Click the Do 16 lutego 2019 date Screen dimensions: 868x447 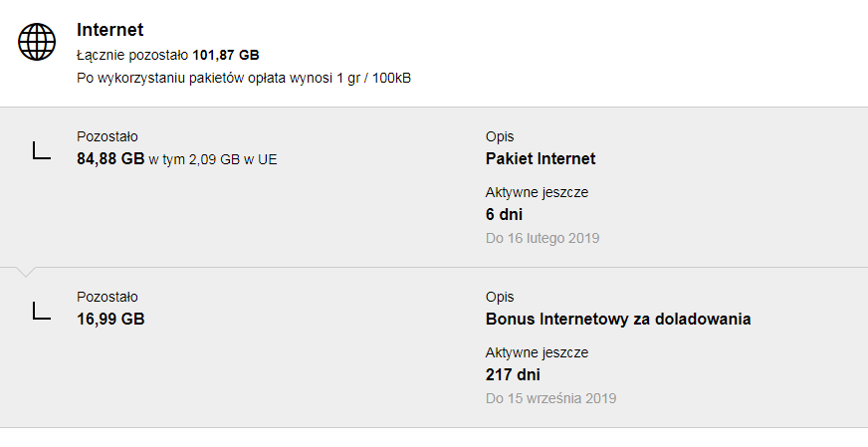[542, 238]
